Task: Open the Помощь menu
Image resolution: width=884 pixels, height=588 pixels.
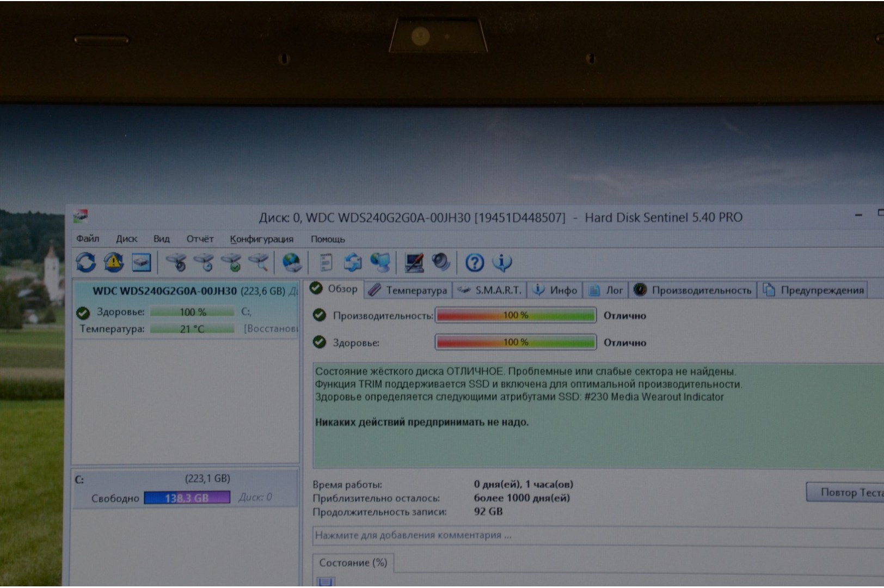Action: click(328, 239)
